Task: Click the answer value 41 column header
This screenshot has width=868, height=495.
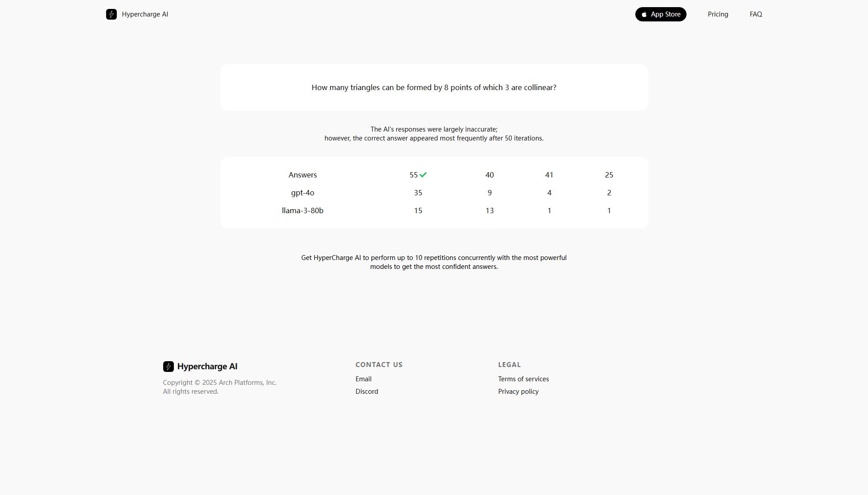Action: 549,175
